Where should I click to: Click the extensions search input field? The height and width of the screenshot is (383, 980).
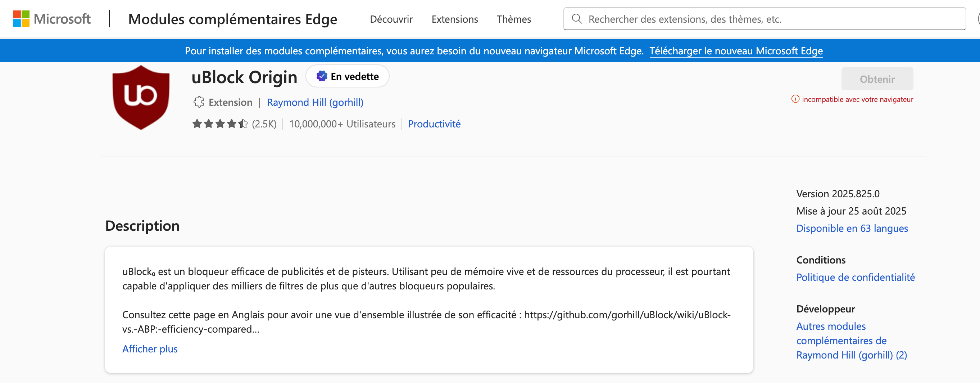pyautogui.click(x=723, y=19)
